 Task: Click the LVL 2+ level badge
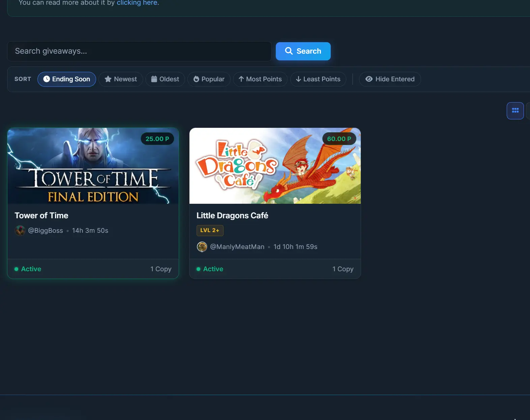coord(210,230)
